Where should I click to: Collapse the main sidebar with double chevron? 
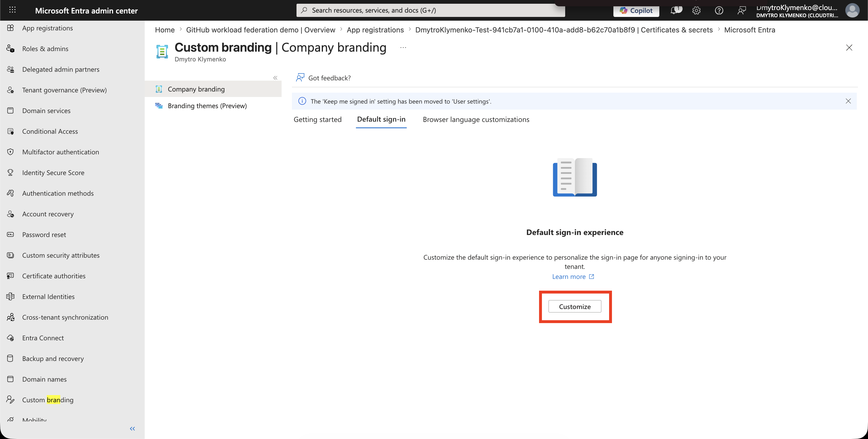pos(132,429)
